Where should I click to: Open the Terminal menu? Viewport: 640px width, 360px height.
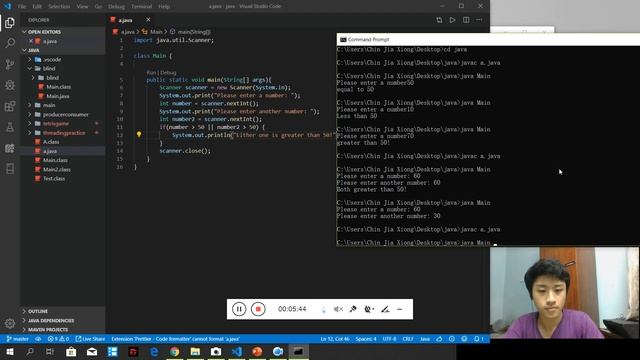click(141, 7)
